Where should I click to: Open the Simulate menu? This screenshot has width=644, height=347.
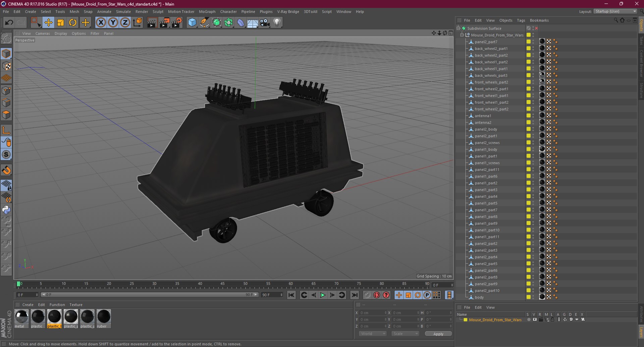(x=123, y=11)
